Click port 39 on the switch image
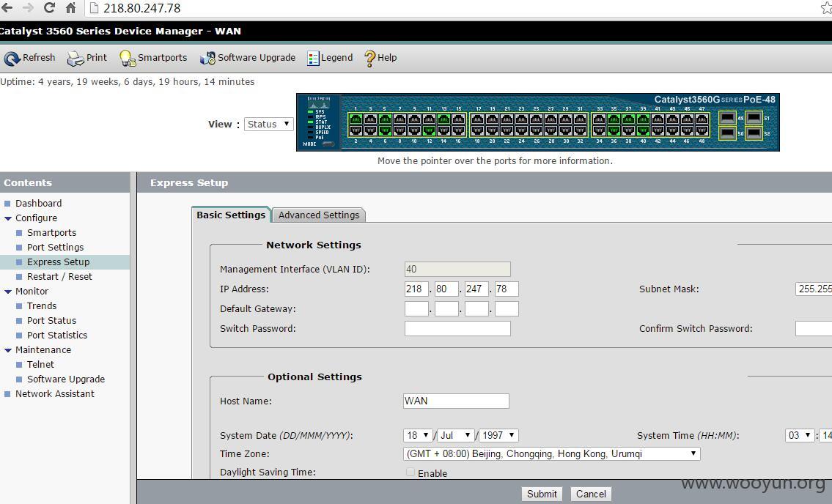The height and width of the screenshot is (504, 832). click(x=643, y=119)
